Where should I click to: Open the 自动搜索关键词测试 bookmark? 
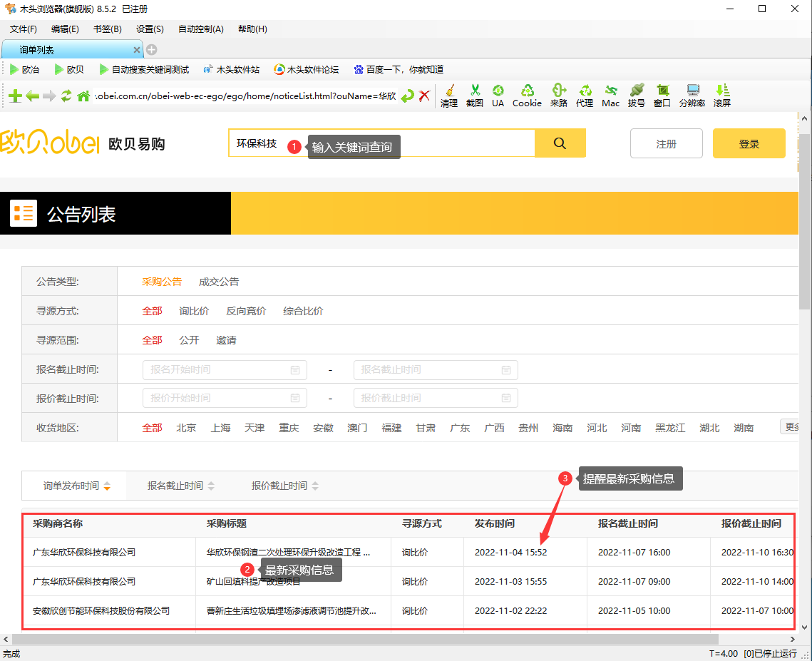point(144,69)
